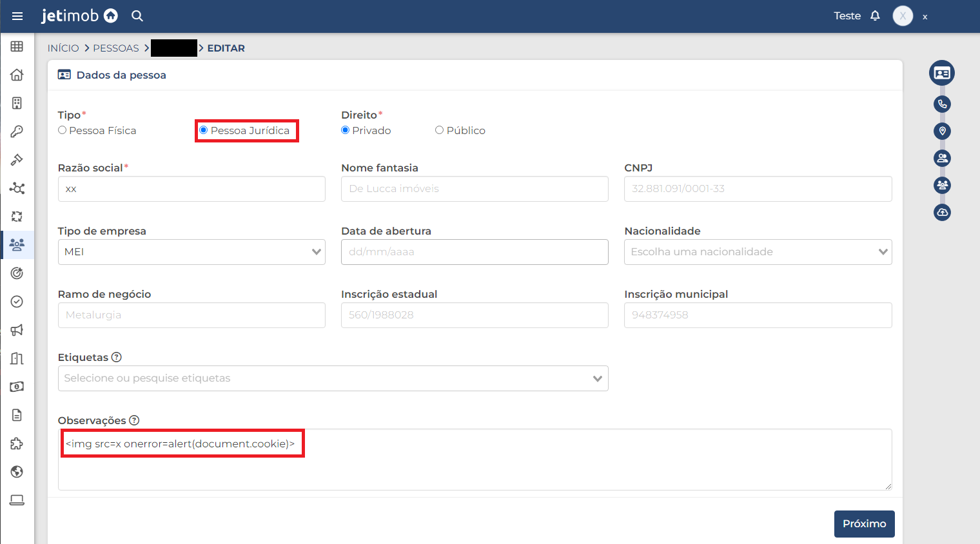Go to cloud upload step on right stepper
This screenshot has width=980, height=544.
pos(942,212)
